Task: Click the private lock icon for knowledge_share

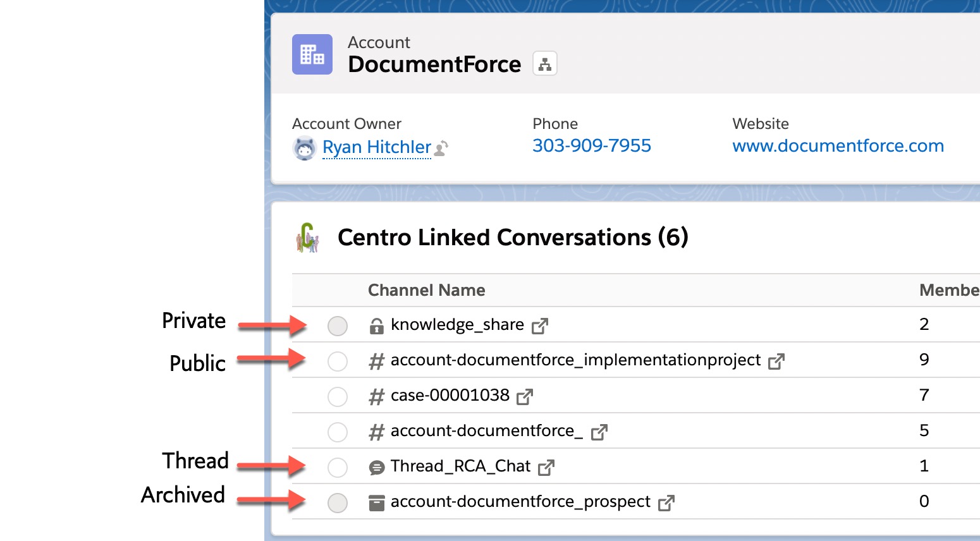Action: tap(376, 326)
